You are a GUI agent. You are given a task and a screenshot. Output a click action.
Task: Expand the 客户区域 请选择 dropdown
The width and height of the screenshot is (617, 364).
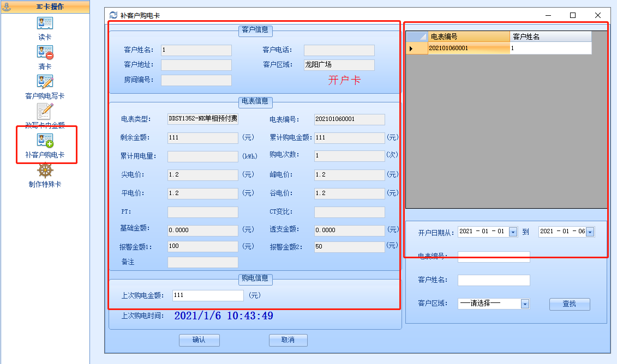(525, 304)
